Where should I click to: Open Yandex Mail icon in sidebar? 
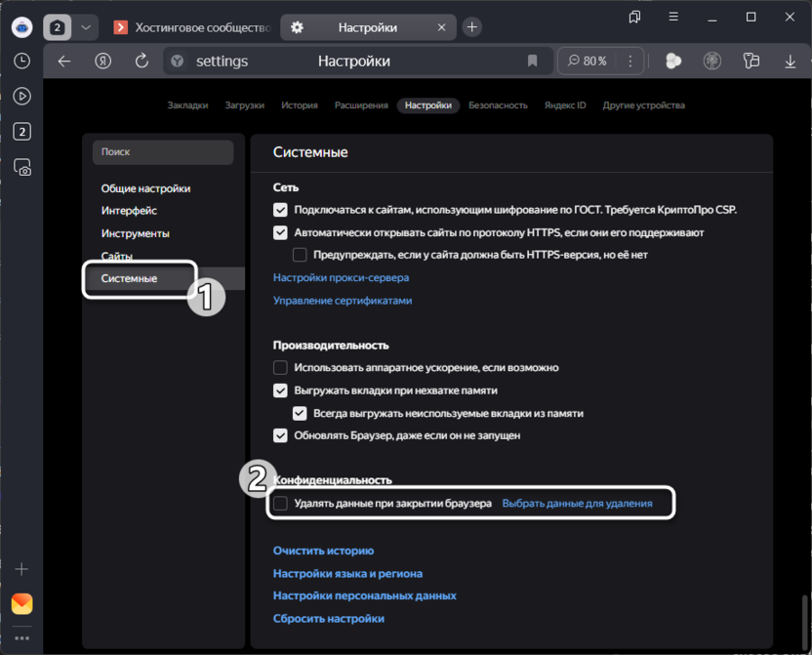[x=21, y=603]
